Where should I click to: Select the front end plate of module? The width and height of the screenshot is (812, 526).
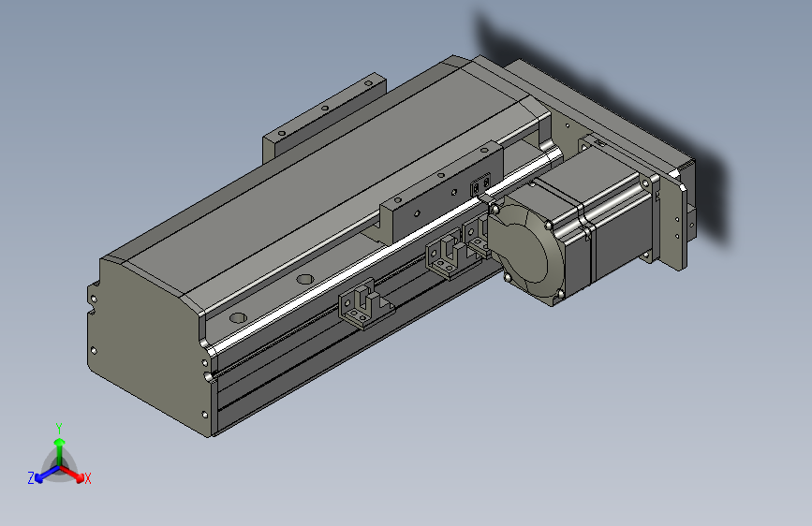point(148,347)
